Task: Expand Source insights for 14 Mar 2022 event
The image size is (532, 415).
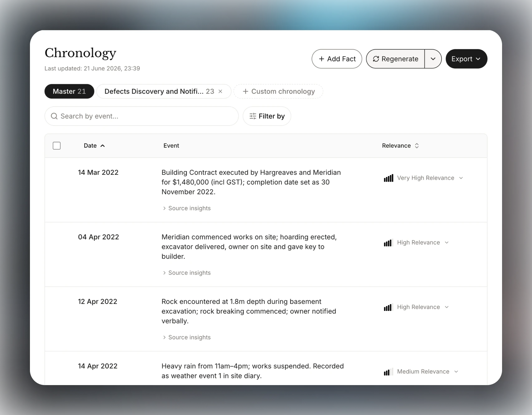Action: click(186, 208)
